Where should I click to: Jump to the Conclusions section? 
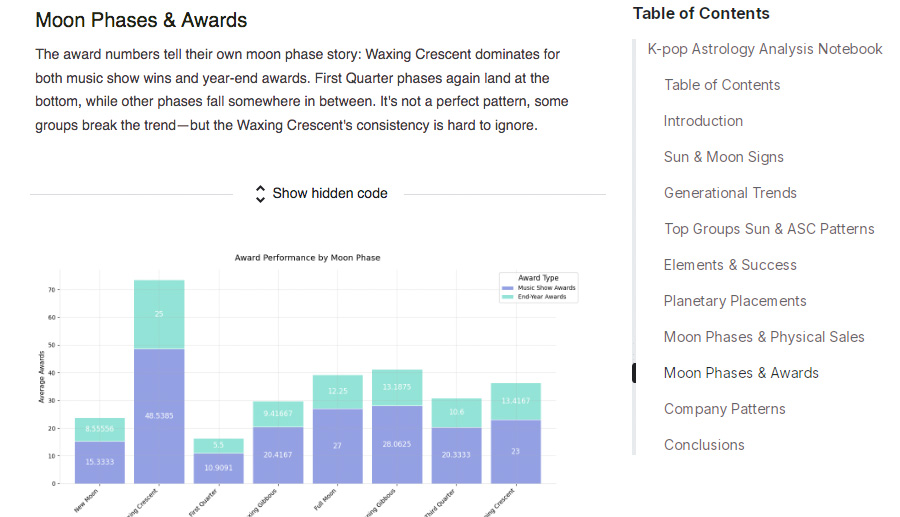704,445
